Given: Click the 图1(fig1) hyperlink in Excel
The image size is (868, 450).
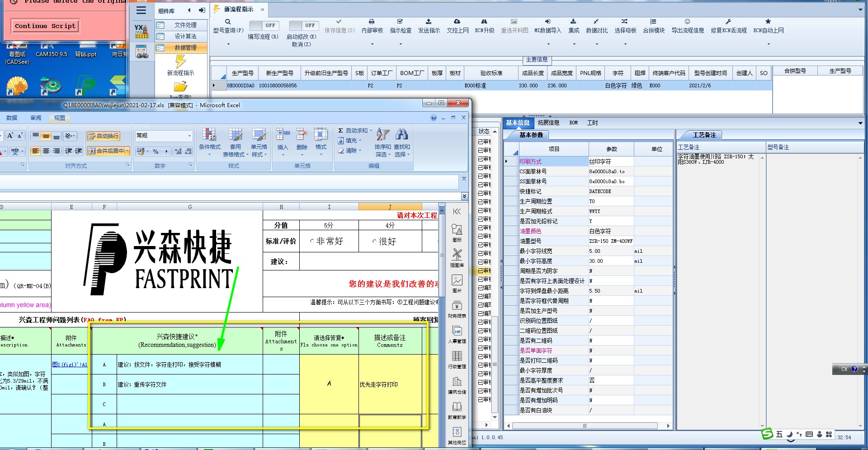Looking at the screenshot, I should click(70, 365).
